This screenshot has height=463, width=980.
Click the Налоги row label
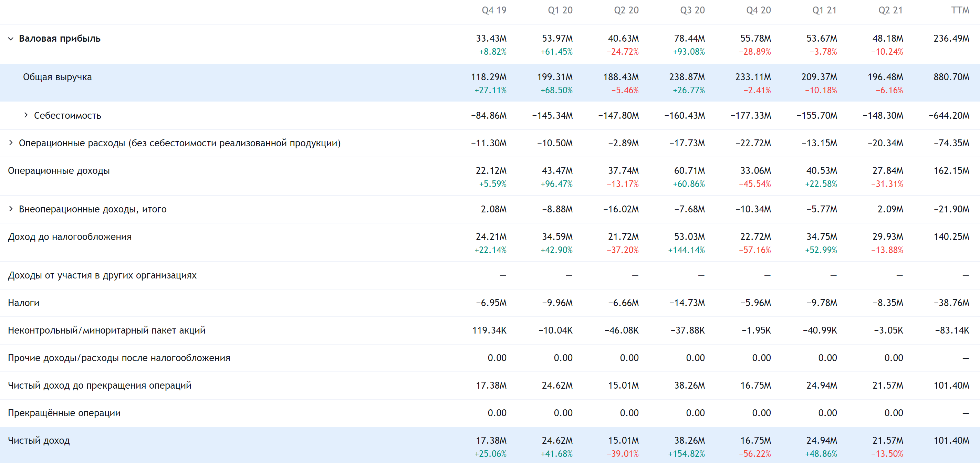(x=23, y=303)
